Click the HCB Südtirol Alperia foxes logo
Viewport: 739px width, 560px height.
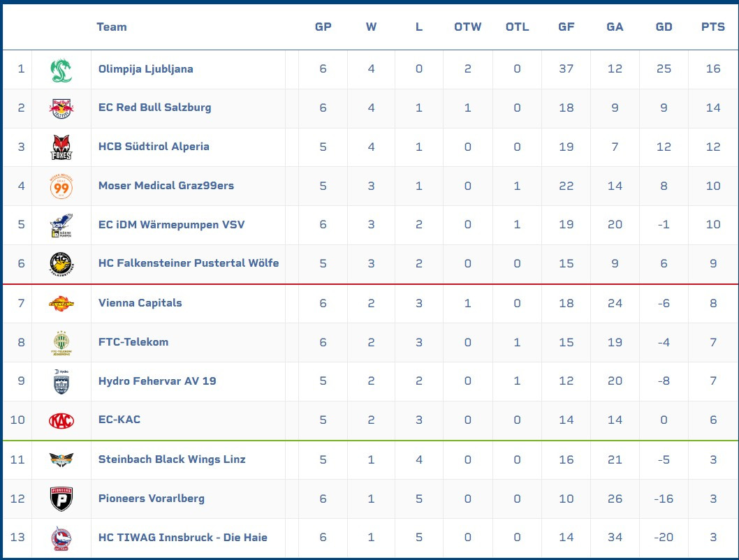tap(61, 147)
